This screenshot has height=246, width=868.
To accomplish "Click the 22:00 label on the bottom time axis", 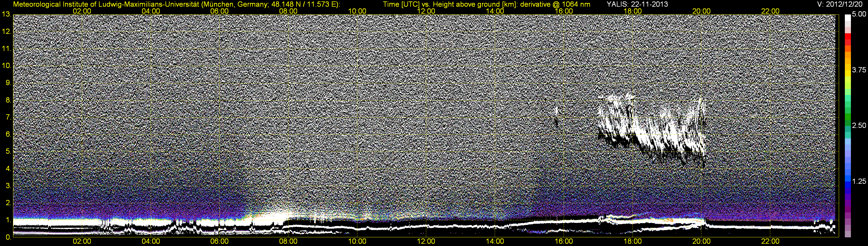I will tap(770, 242).
